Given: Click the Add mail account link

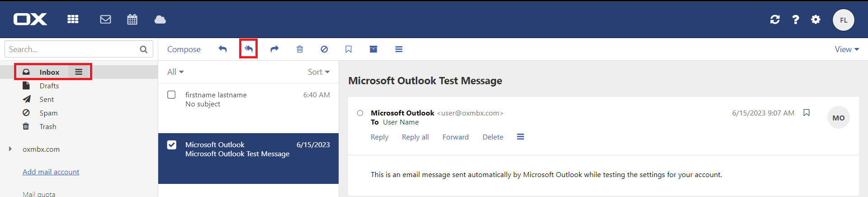Looking at the screenshot, I should click(51, 172).
